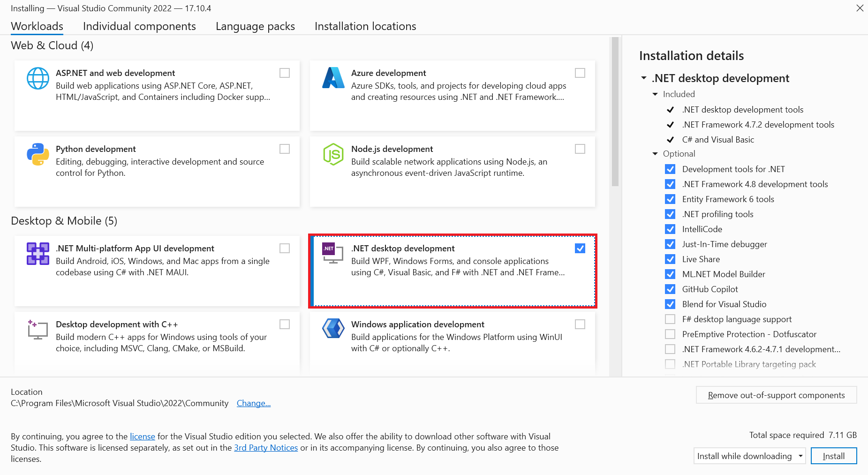The image size is (868, 475).
Task: Click the Azure development icon
Action: coord(333,78)
